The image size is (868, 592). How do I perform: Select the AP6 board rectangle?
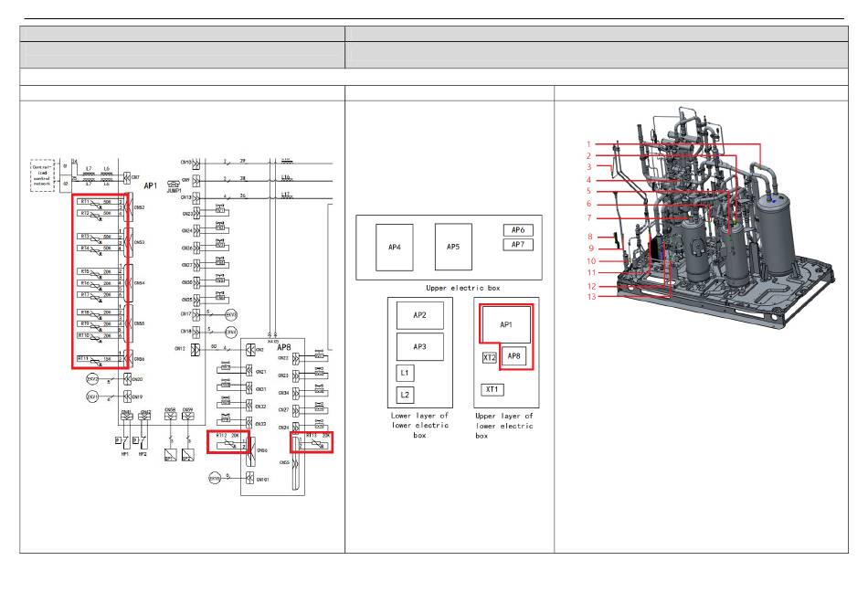(x=517, y=230)
